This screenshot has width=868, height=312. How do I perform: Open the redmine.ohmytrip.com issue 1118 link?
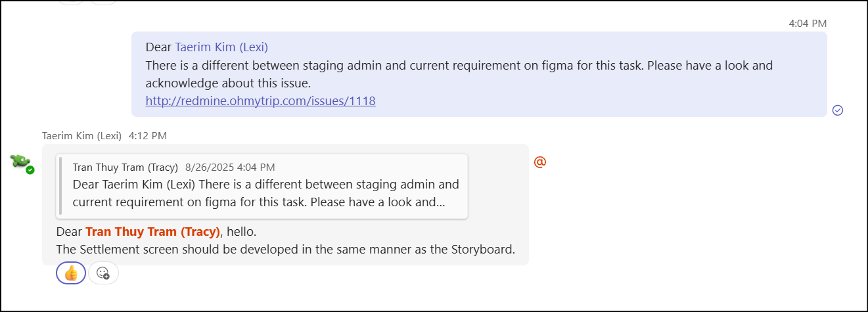[260, 101]
